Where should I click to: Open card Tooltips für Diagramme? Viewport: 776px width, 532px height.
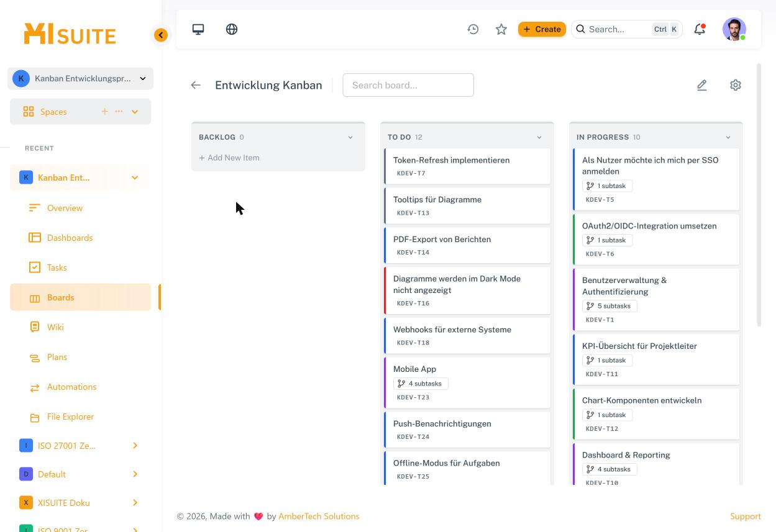(x=467, y=205)
